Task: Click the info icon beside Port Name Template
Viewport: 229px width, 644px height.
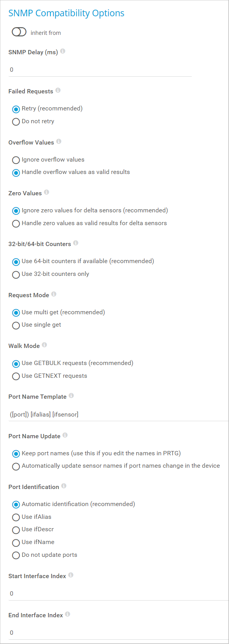Action: click(71, 396)
